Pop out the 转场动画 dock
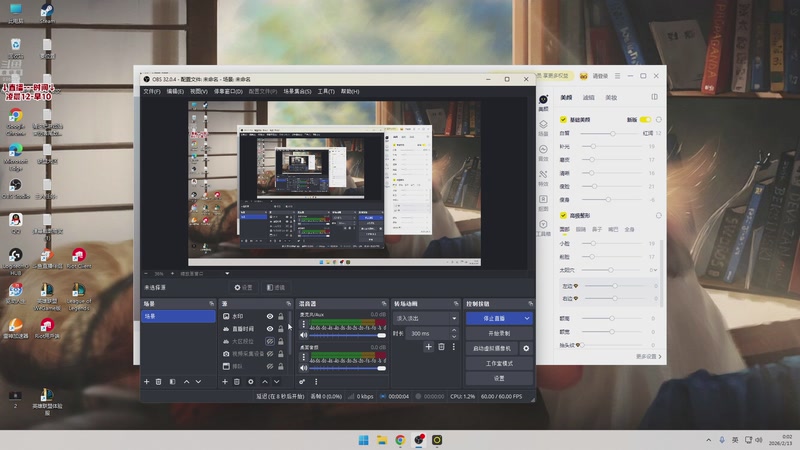 tap(456, 304)
